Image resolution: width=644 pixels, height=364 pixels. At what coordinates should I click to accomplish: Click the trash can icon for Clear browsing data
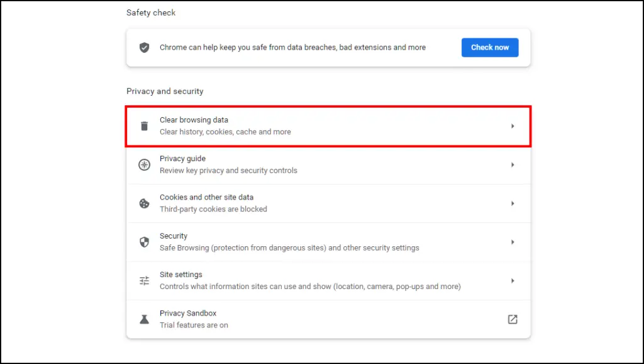pos(144,126)
